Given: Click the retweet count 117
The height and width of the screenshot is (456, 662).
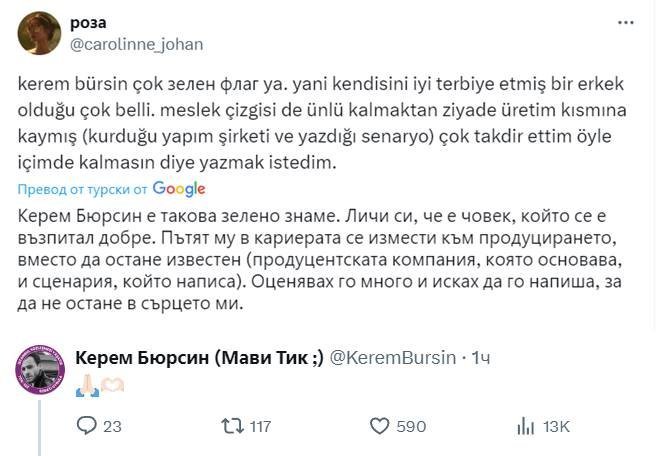Looking at the screenshot, I should coord(259,428).
